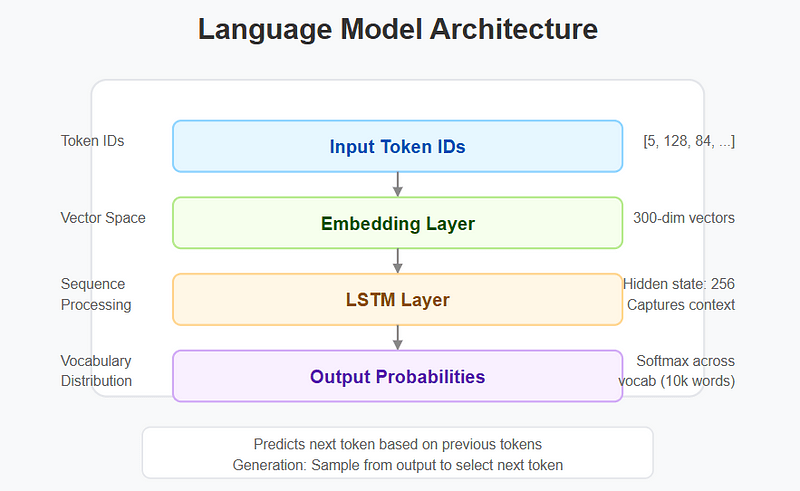The height and width of the screenshot is (491, 800).
Task: Click the "Sequence Processing" side label
Action: pos(96,294)
